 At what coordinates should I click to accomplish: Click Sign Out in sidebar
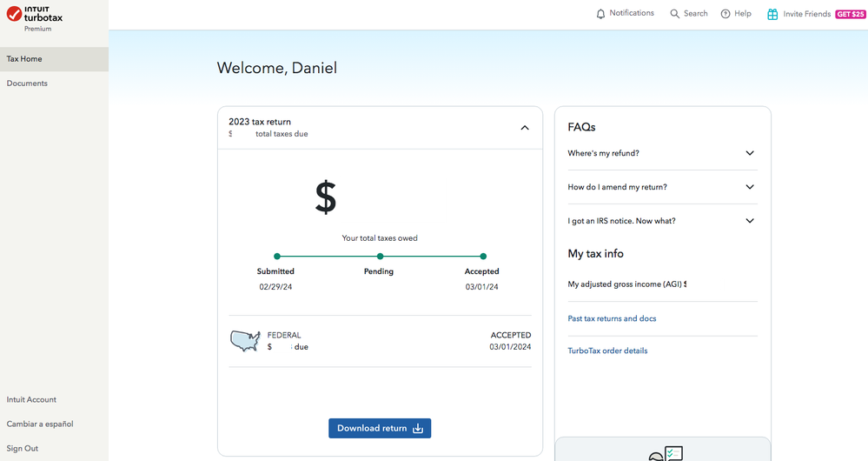22,448
